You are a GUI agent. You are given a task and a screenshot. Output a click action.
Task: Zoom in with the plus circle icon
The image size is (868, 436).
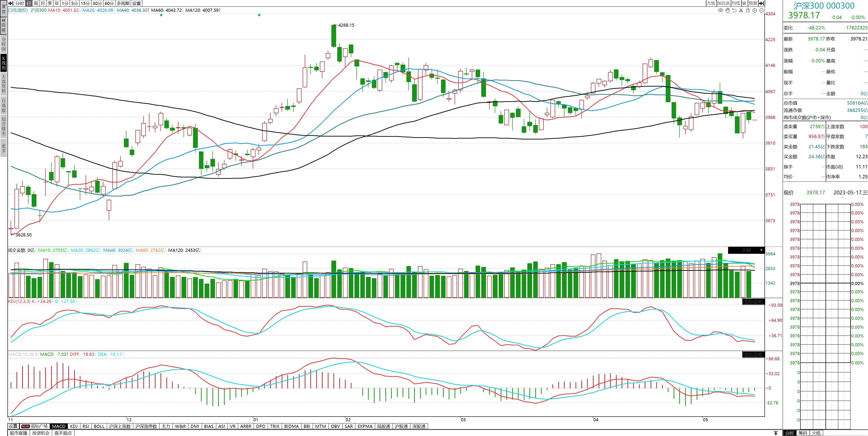755,10
